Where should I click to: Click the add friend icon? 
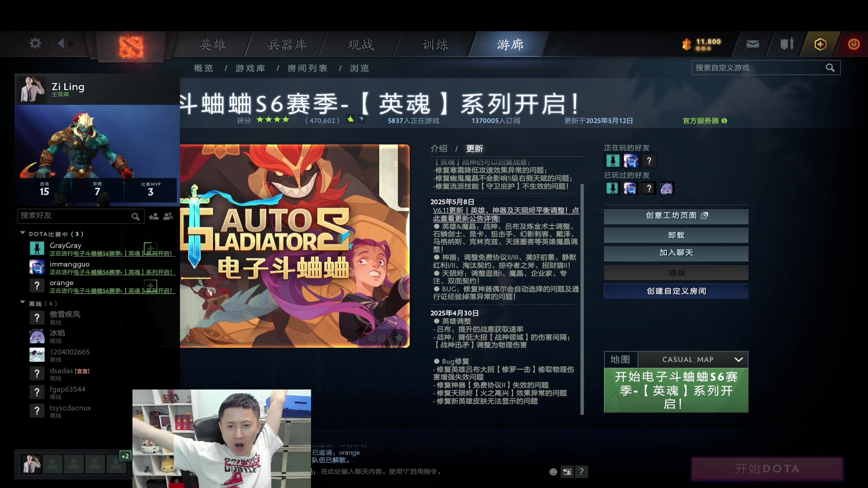[154, 216]
